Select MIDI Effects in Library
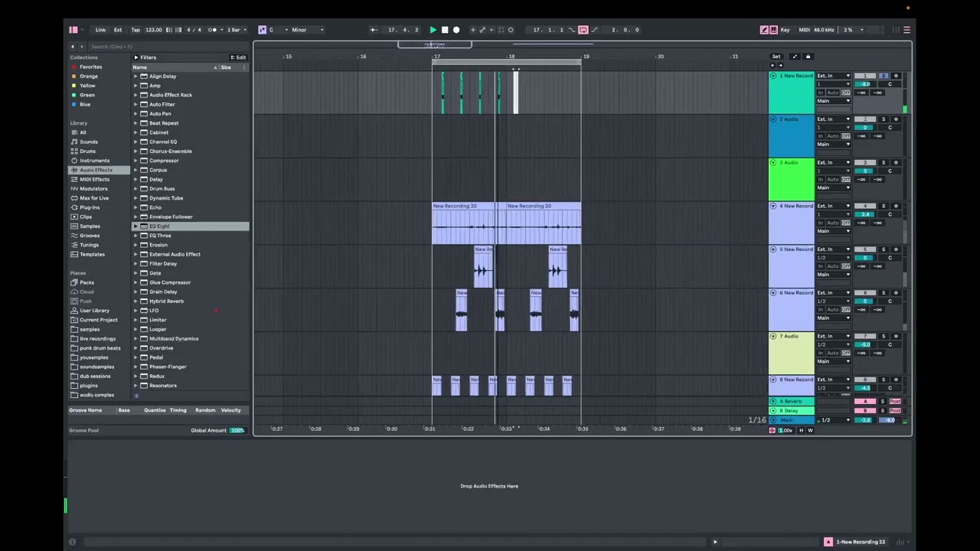Screen dimensions: 980x551 [94, 179]
